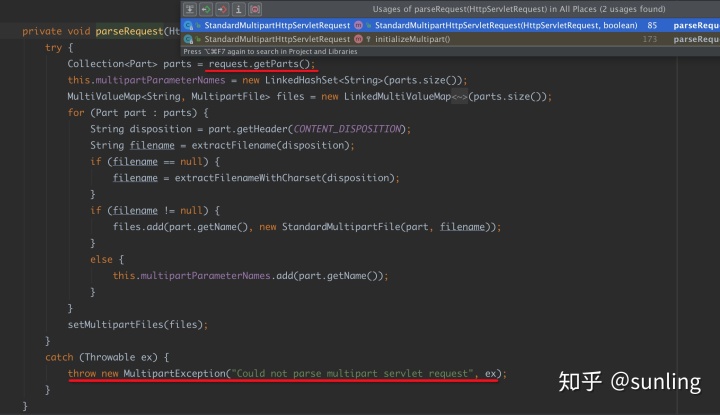Click StandardMultipartFile constructor in files.add line
This screenshot has height=415, width=720.
tap(341, 227)
